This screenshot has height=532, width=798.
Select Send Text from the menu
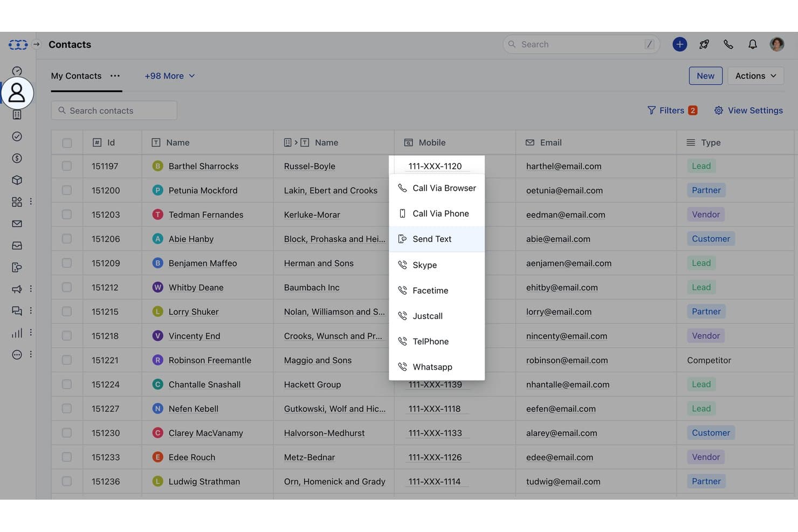click(437, 239)
